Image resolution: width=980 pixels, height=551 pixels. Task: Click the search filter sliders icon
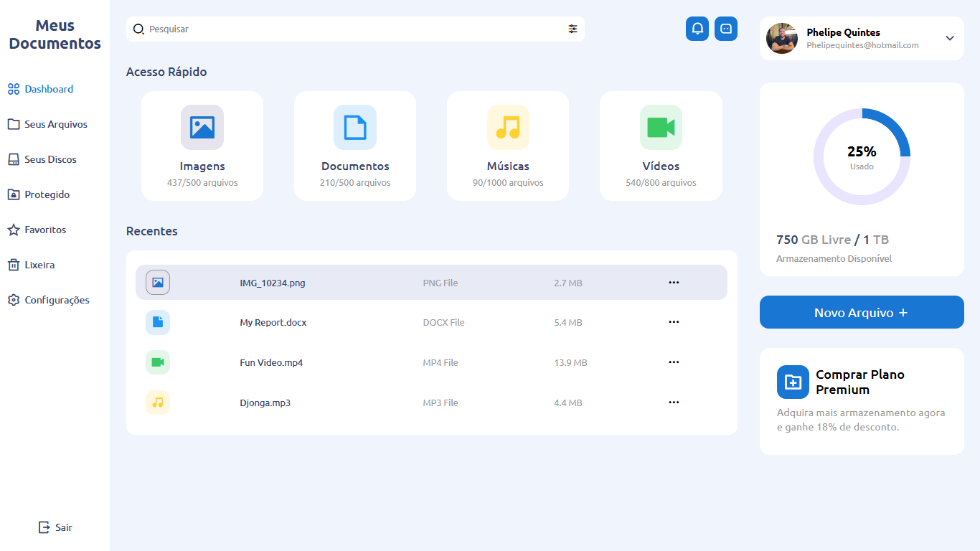click(x=573, y=29)
